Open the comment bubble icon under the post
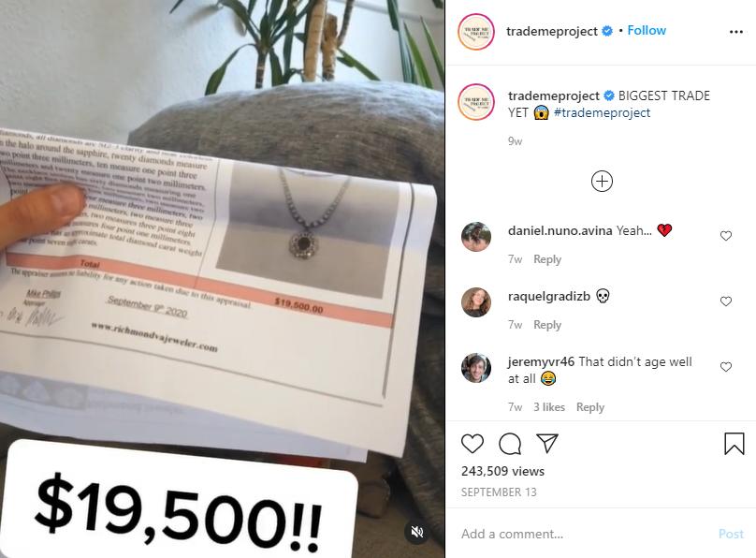Screen dimensions: 756x558 tap(510, 444)
